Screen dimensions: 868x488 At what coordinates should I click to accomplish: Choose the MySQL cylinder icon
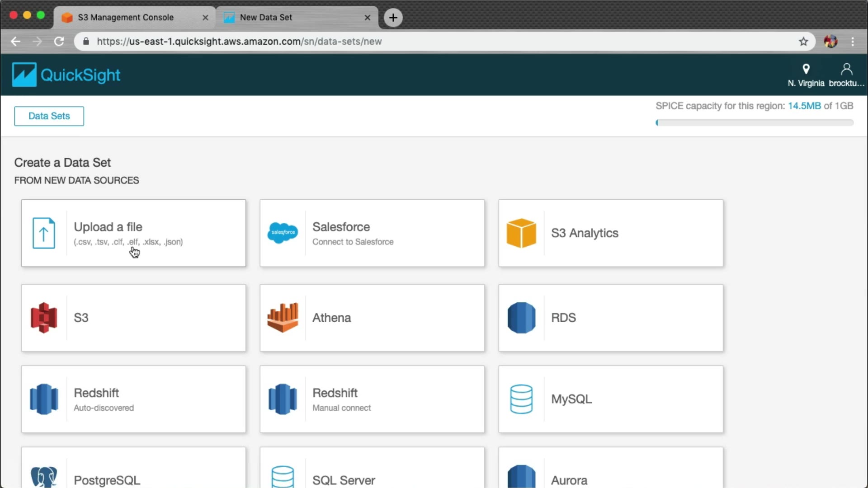(x=521, y=399)
